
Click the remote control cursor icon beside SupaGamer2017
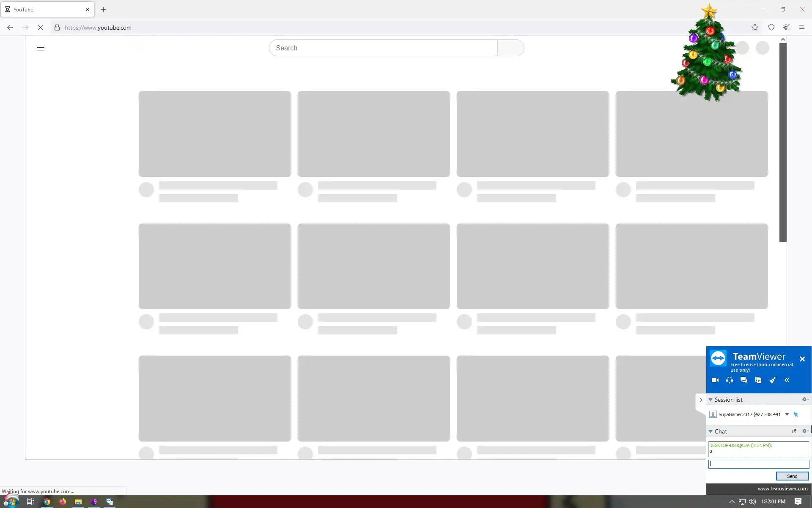[796, 414]
